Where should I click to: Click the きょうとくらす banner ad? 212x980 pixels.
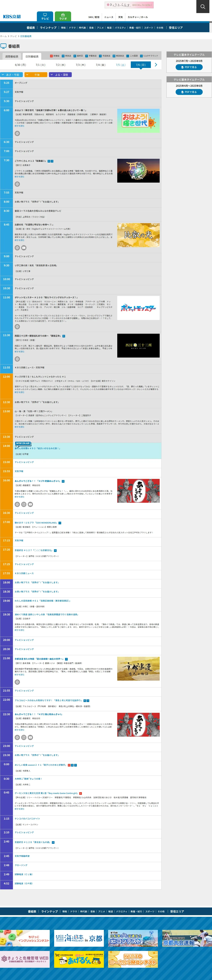tap(129, 5)
